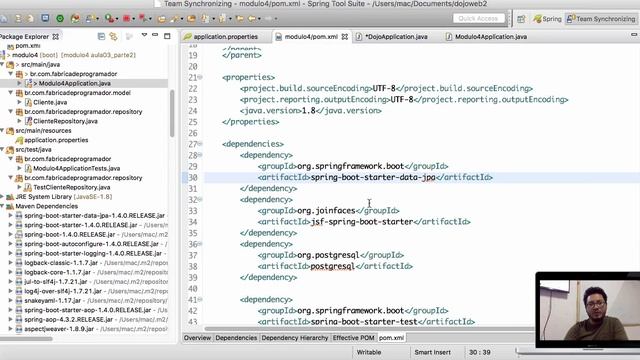Viewport: 640px width, 360px height.
Task: Maximize the Package Explorer view
Action: 167,36
